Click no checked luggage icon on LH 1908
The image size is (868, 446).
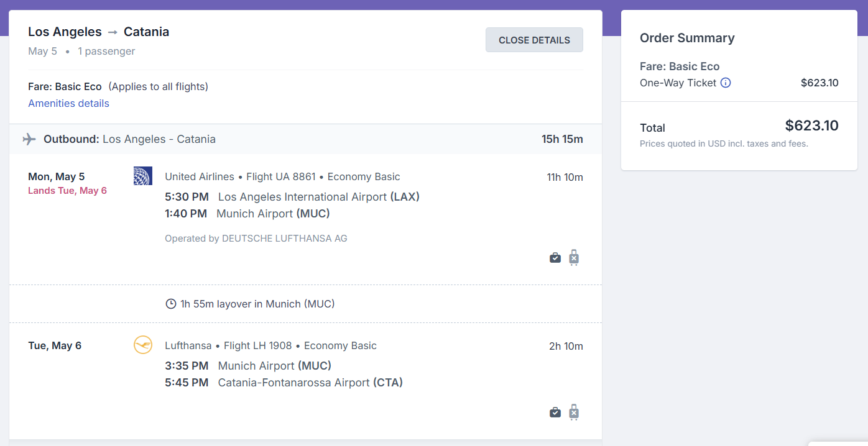pyautogui.click(x=574, y=412)
